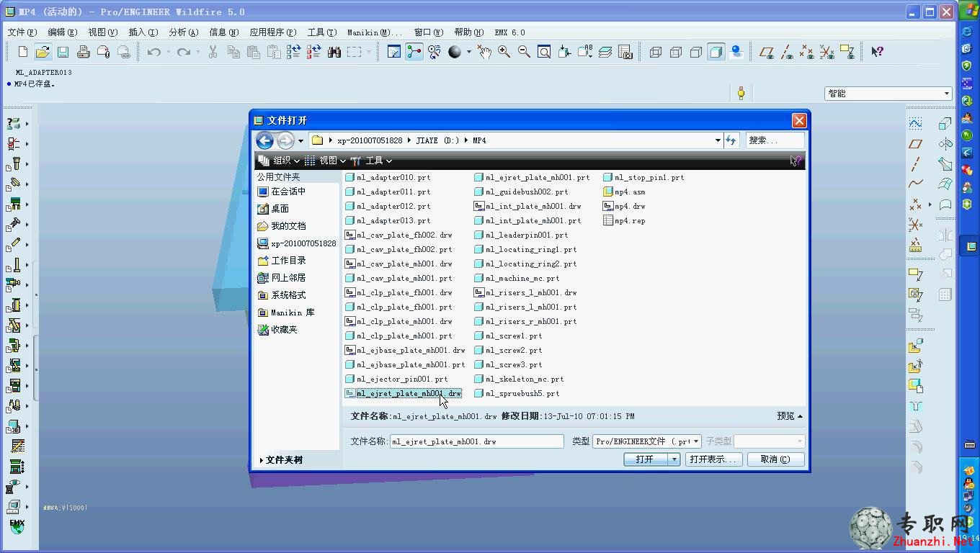Viewport: 980px width, 553px height.
Task: Open the Edit menu
Action: pos(62,32)
